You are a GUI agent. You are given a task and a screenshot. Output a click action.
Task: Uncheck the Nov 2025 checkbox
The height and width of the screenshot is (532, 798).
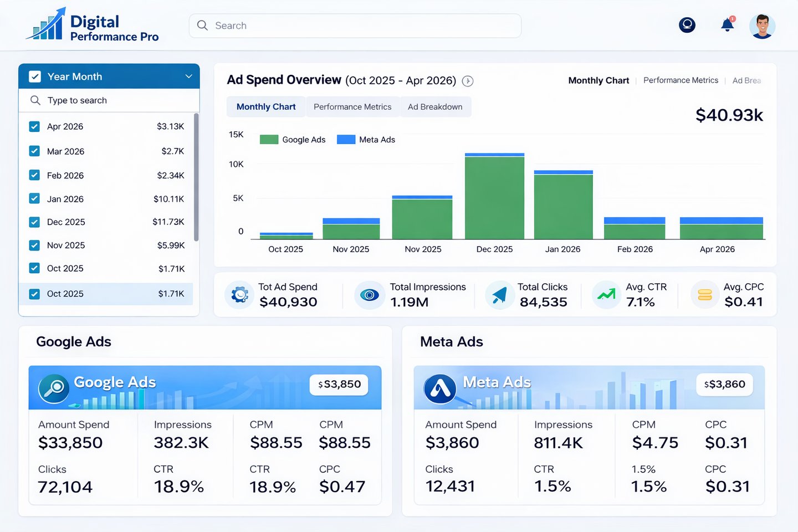[x=34, y=245]
